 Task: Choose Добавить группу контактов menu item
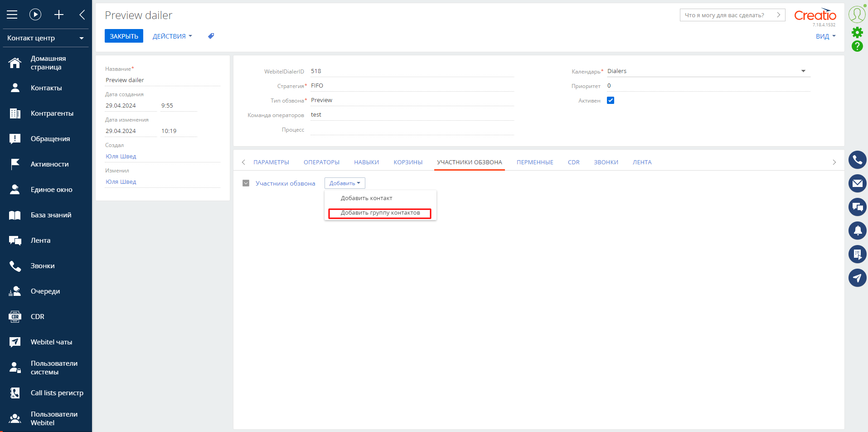[x=380, y=213]
